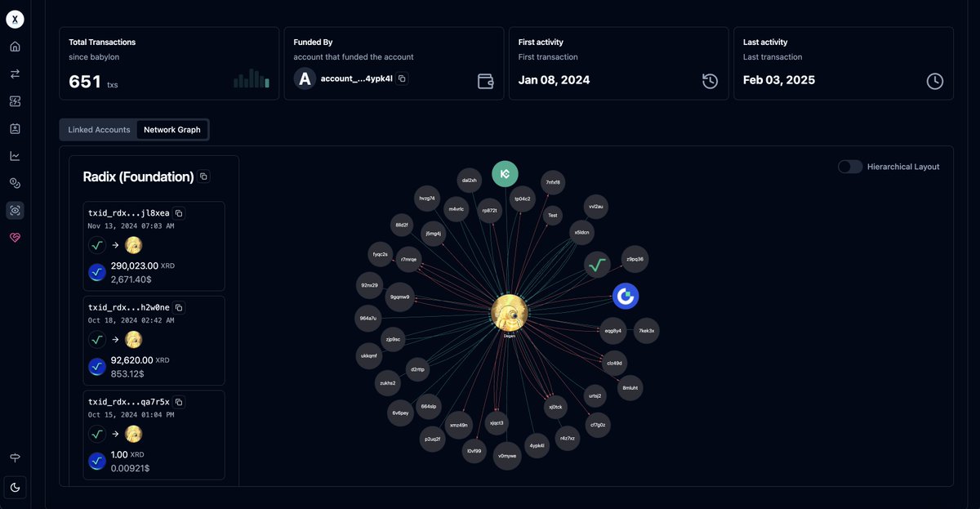Screen dimensions: 980x509
Task: Select graph node 6v6pey
Action: coord(400,413)
